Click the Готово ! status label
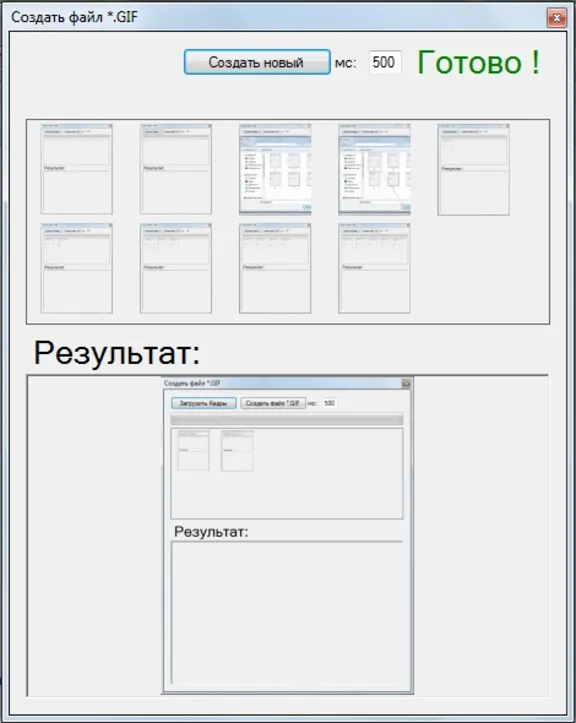 478,62
